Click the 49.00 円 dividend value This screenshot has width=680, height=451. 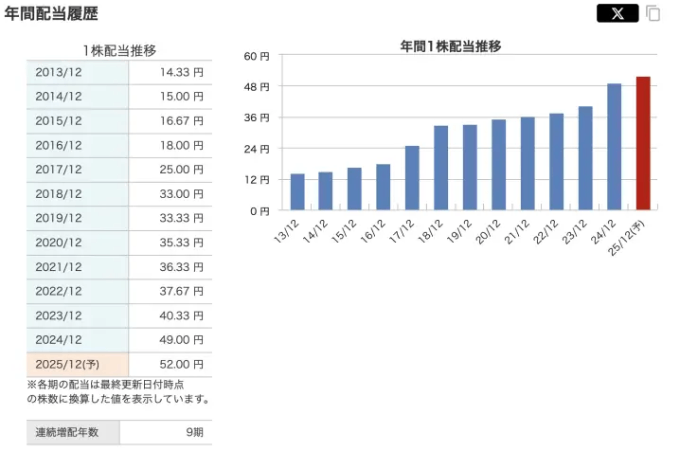181,340
